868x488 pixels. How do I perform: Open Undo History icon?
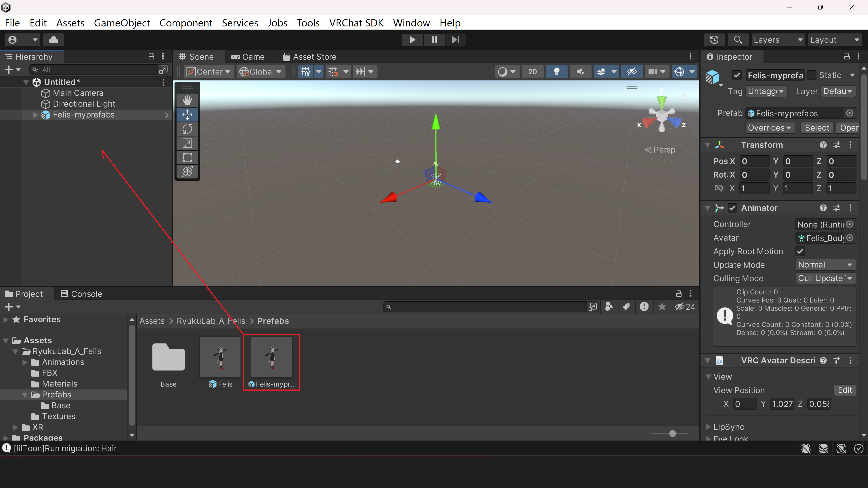pos(714,40)
